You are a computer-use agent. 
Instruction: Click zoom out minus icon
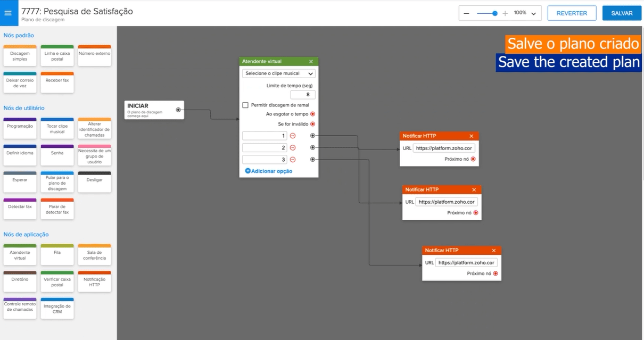point(467,13)
